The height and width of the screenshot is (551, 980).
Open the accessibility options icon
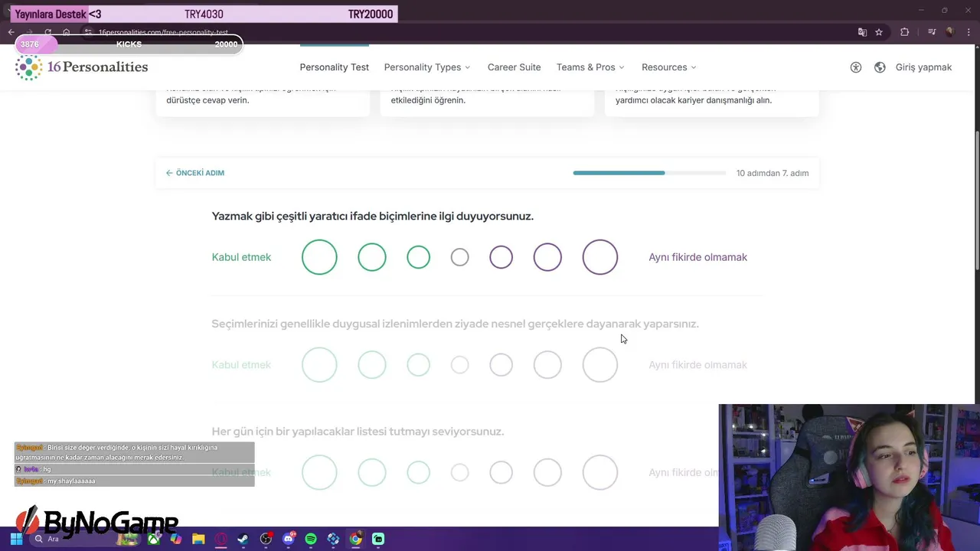pos(856,67)
